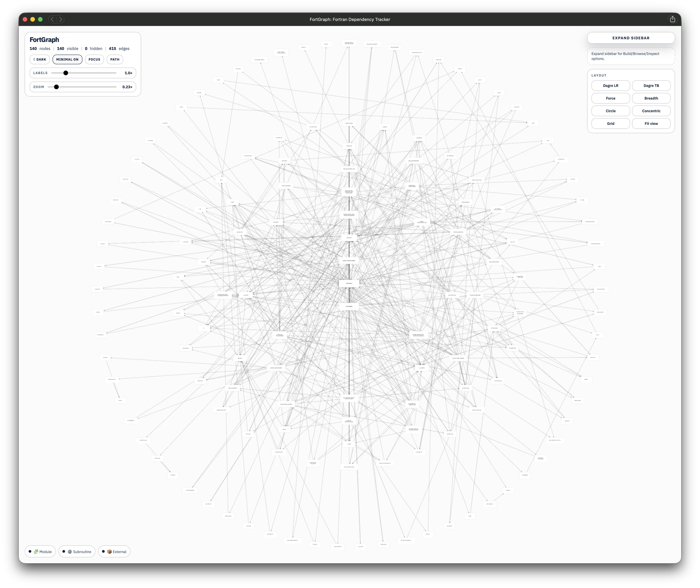Click Fit view button
Image resolution: width=700 pixels, height=588 pixels.
[x=651, y=124]
